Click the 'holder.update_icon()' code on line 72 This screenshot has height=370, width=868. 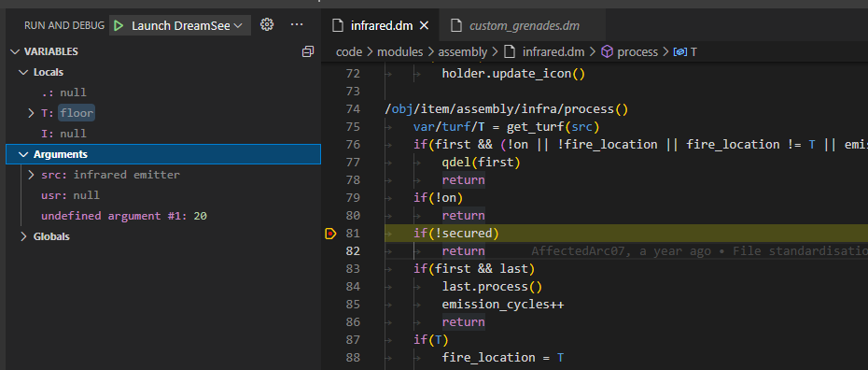click(513, 74)
